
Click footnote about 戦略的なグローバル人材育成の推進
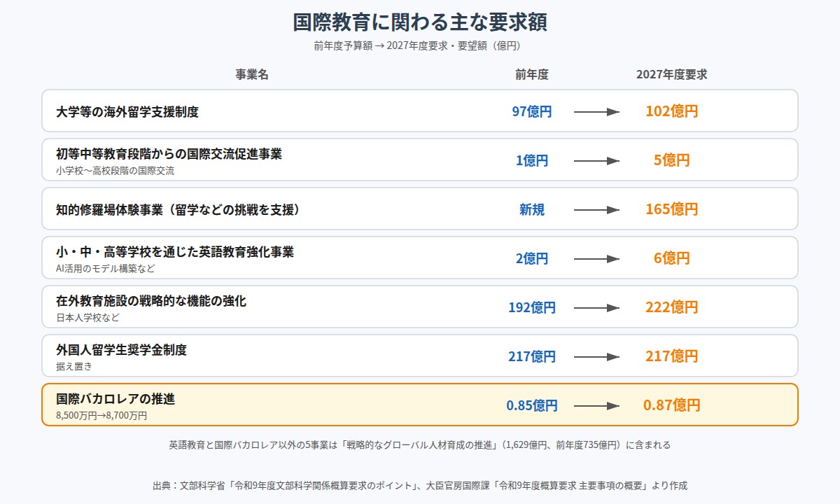coord(420,444)
